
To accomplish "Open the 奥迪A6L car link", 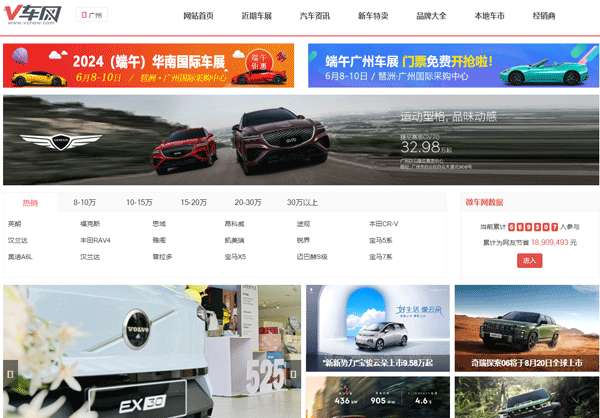I will point(20,257).
